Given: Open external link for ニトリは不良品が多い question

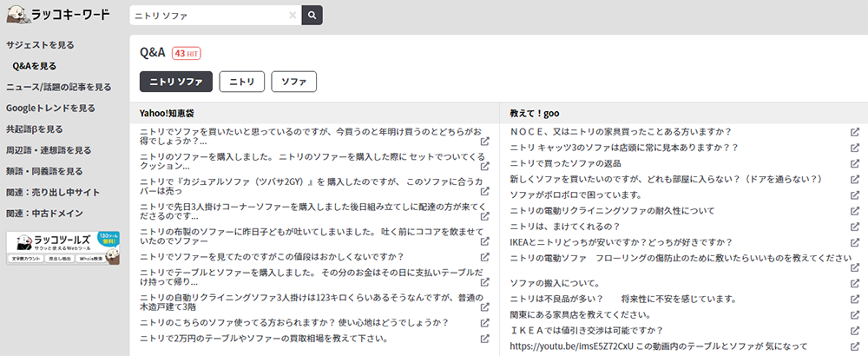Looking at the screenshot, I should [x=855, y=300].
